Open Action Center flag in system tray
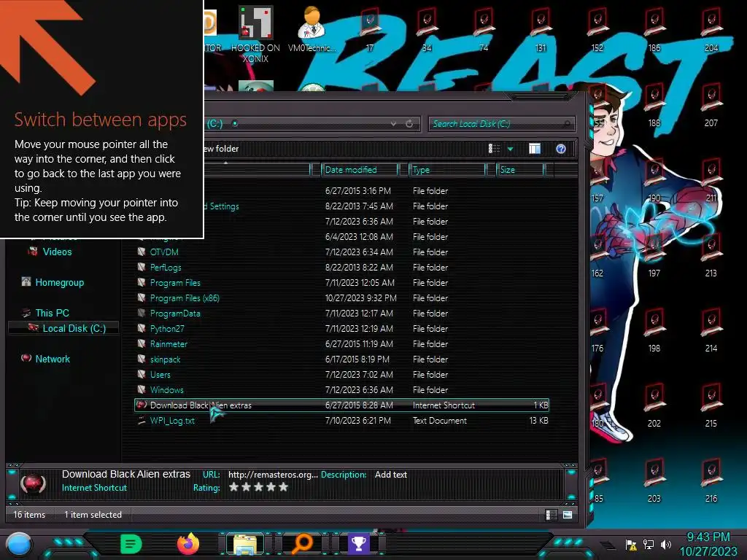 [631, 545]
